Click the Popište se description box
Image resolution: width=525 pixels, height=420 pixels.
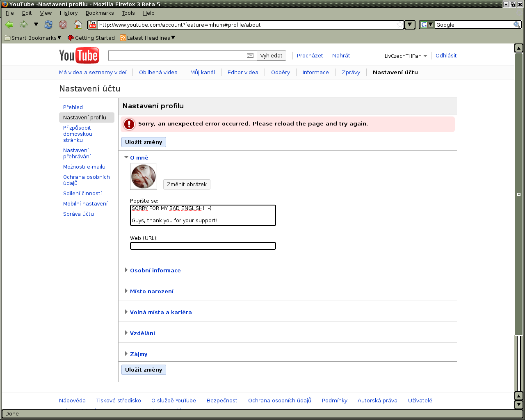(203, 215)
